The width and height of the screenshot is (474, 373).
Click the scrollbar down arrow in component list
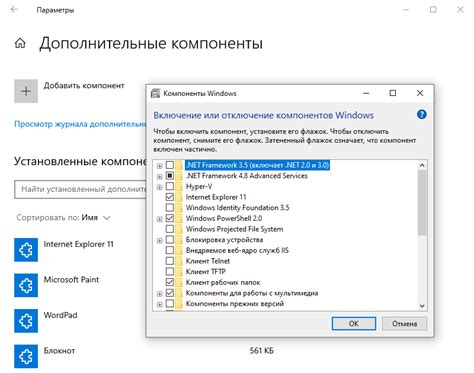(422, 306)
